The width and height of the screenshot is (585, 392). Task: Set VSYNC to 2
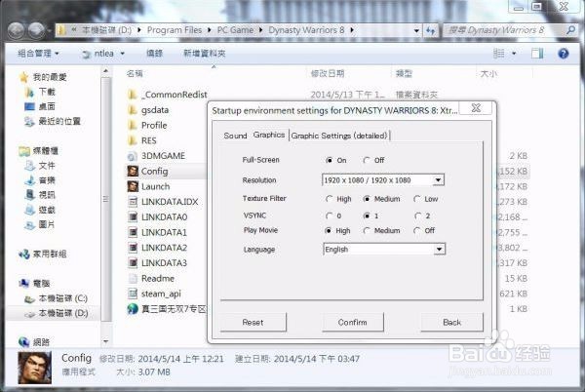[418, 216]
